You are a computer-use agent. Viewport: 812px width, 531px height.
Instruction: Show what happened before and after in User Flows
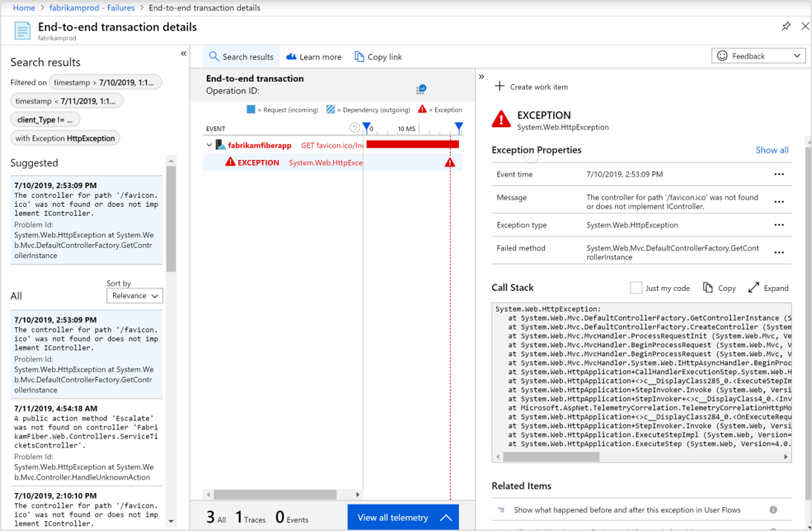(627, 509)
